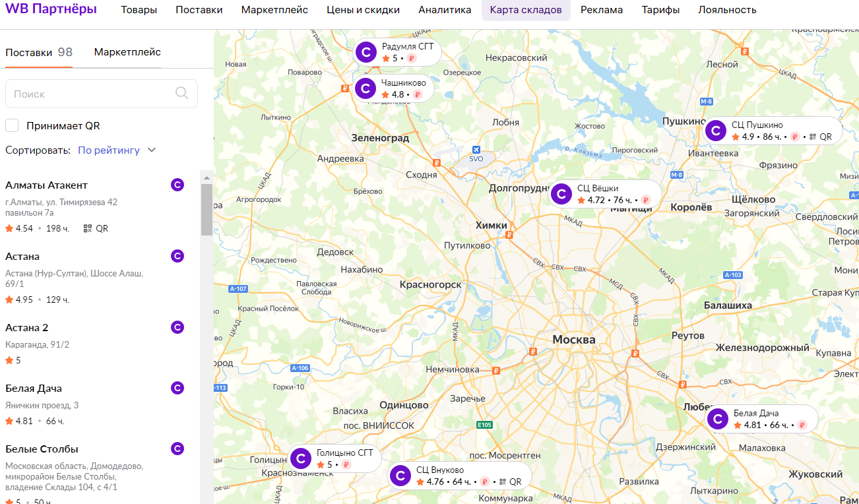Click the СЦ Вёшки warehouse marker icon
Screen dimensions: 859x504
(561, 194)
